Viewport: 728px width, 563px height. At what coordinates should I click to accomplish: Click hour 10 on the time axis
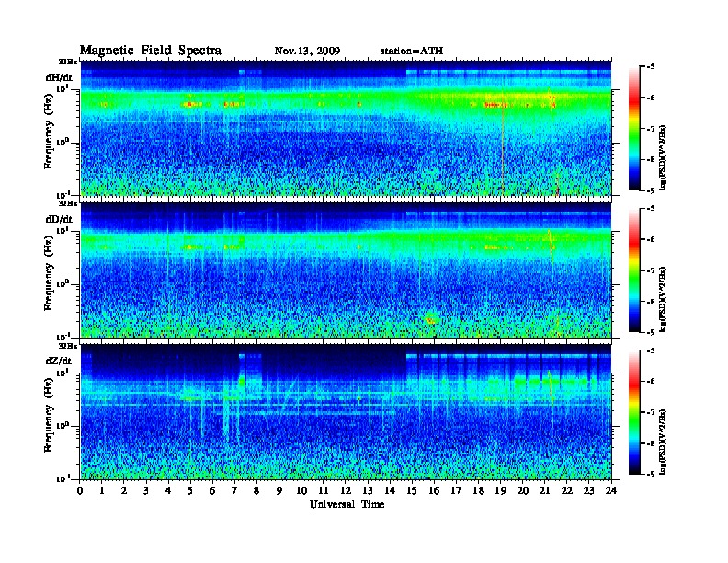pyautogui.click(x=301, y=491)
